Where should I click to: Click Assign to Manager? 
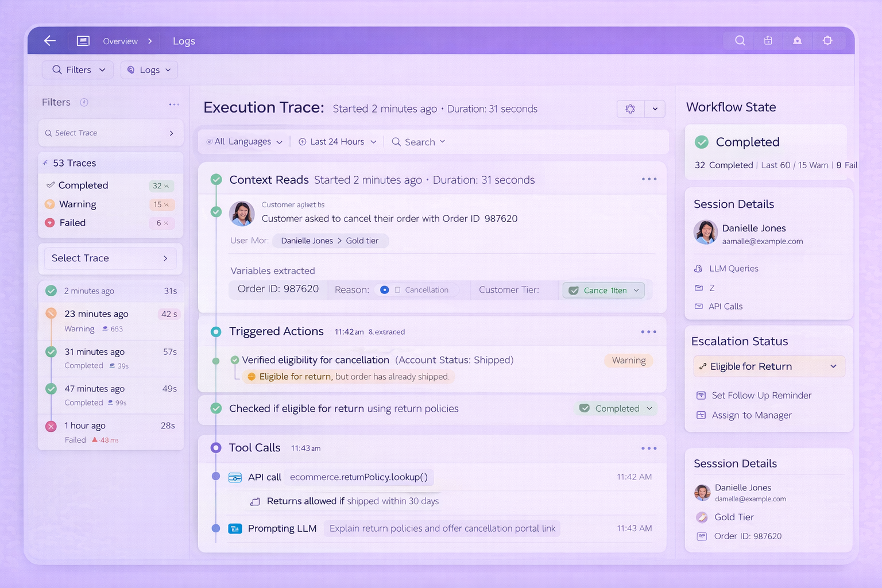click(x=751, y=415)
